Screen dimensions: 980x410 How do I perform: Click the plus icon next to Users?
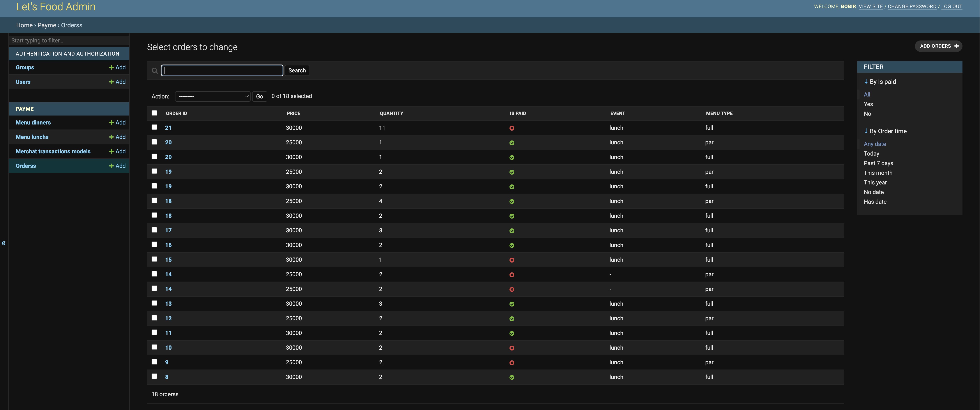point(111,82)
